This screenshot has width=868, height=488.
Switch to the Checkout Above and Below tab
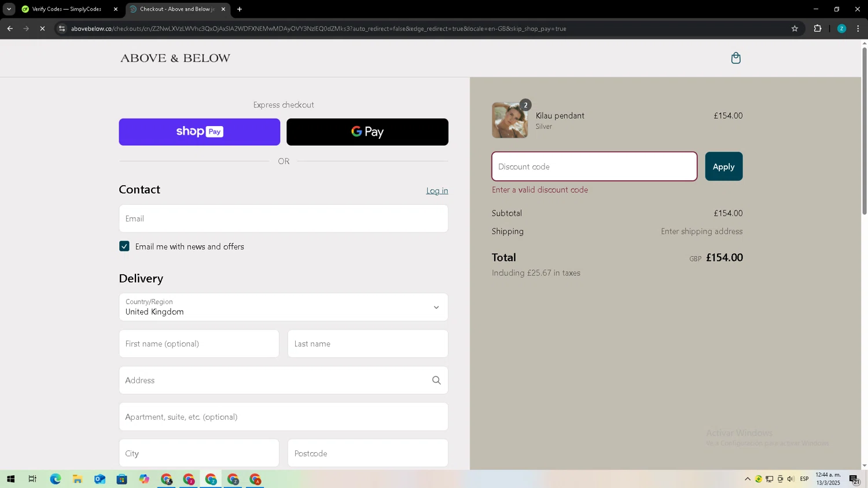point(177,9)
